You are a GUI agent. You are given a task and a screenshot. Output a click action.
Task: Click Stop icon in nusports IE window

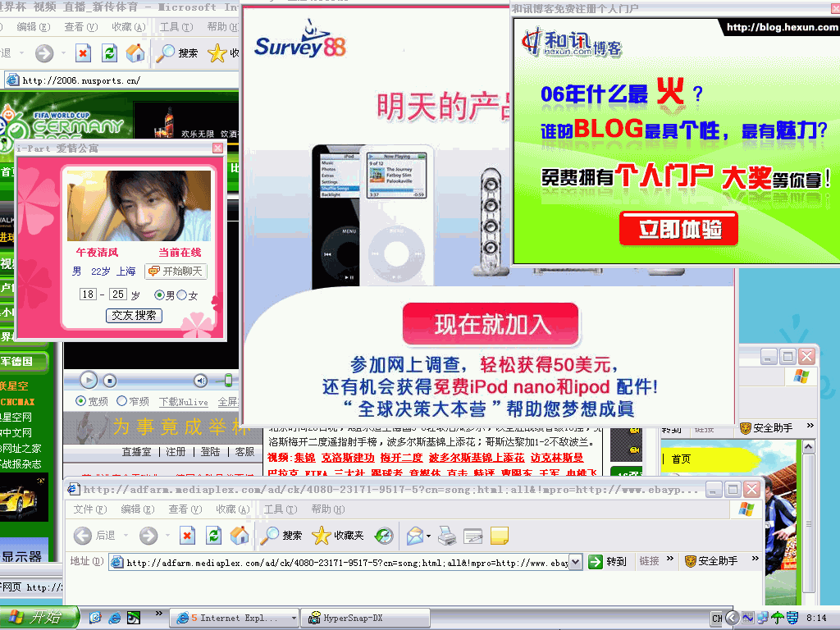[x=83, y=53]
